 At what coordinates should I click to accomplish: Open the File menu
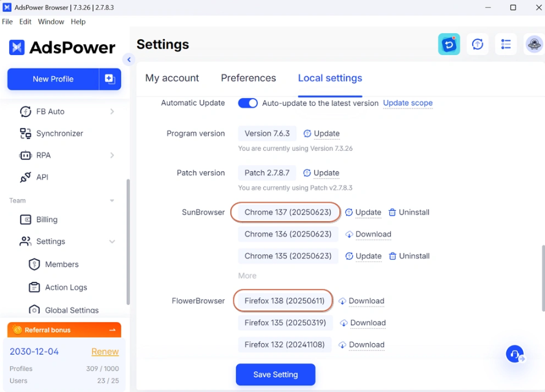[7, 21]
